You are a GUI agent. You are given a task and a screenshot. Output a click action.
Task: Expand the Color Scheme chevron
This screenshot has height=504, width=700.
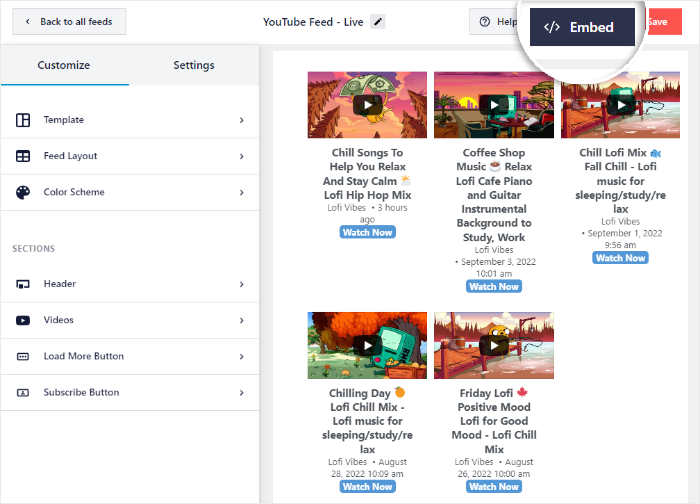pyautogui.click(x=242, y=192)
